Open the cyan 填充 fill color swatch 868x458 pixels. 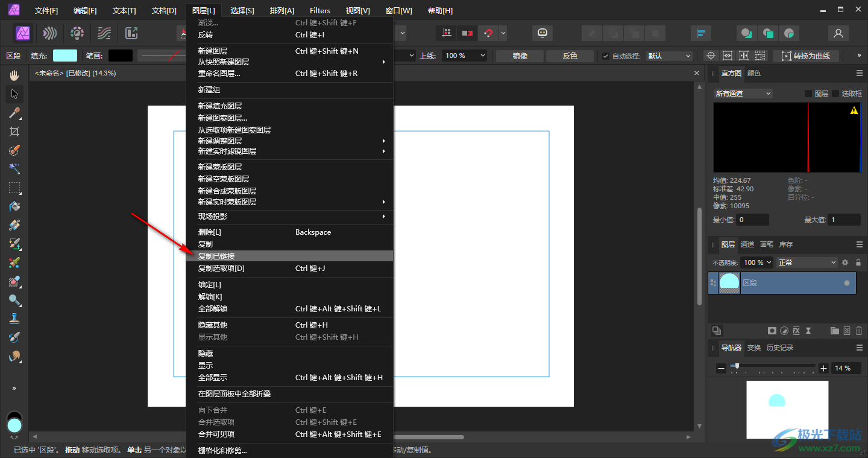tap(65, 56)
